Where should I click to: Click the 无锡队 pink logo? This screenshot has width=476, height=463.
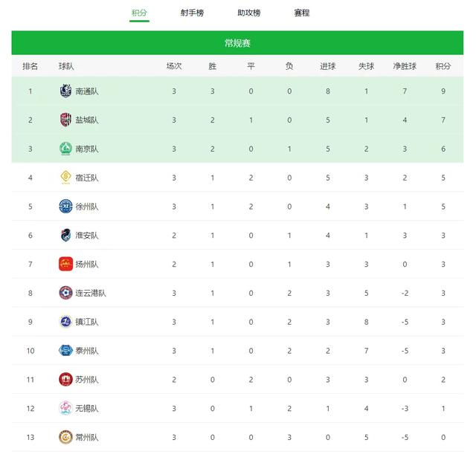tap(65, 408)
